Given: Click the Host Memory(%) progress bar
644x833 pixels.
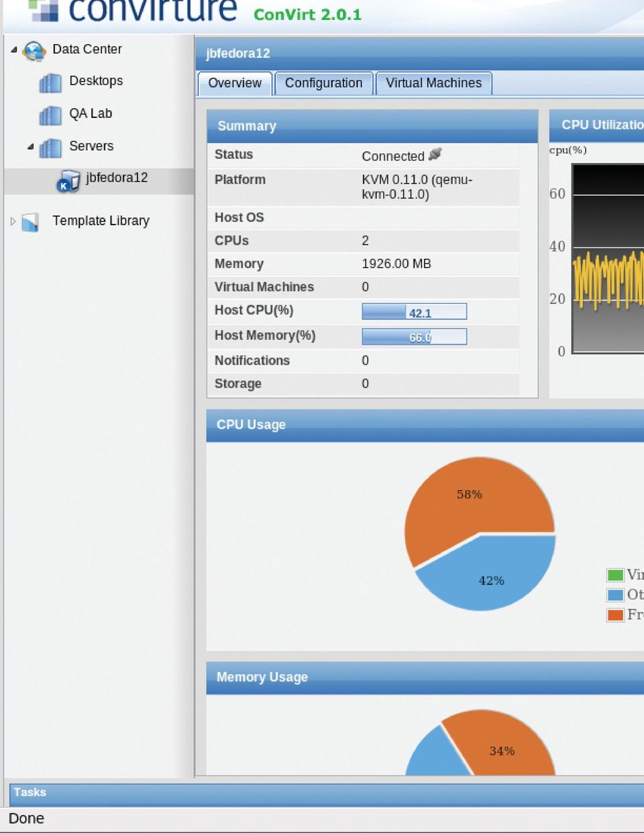Looking at the screenshot, I should point(414,337).
